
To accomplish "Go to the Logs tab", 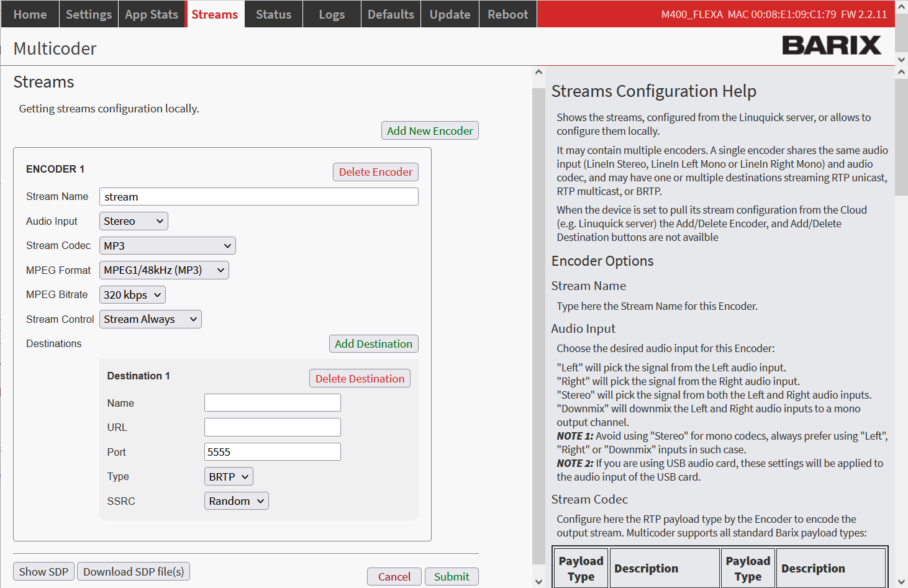I will pos(332,14).
